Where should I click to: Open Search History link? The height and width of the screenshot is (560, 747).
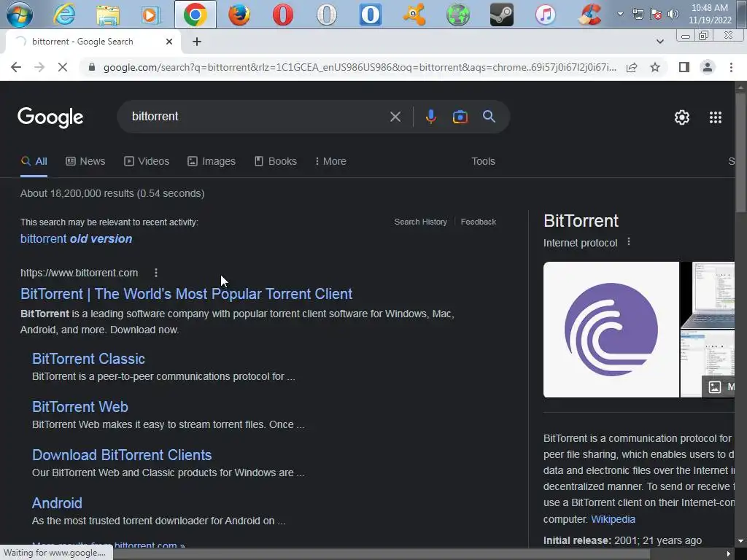click(x=421, y=222)
